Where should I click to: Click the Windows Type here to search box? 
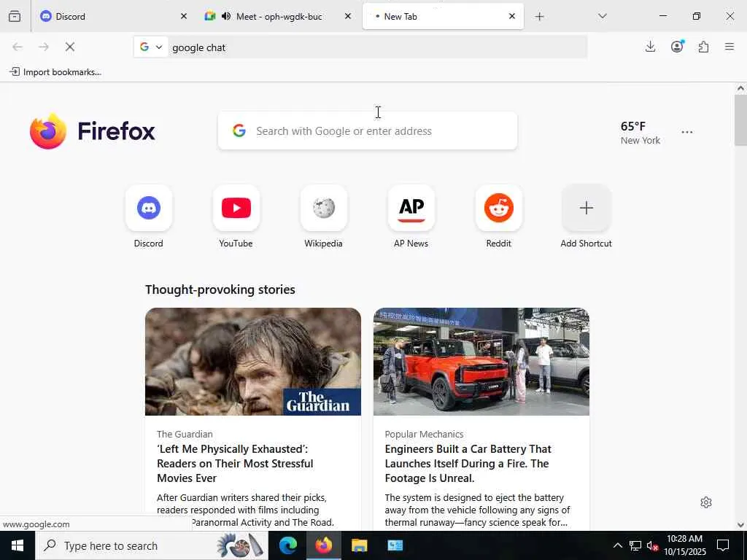coord(152,545)
